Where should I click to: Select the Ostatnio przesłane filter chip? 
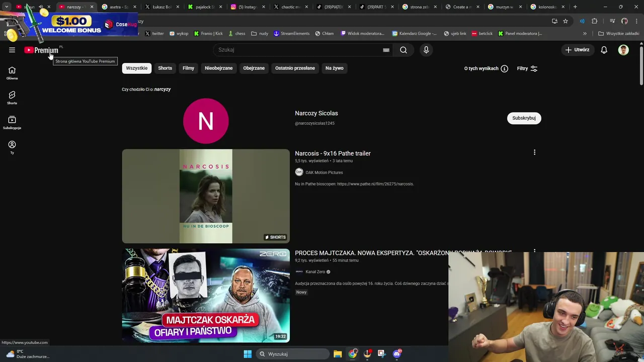(295, 68)
